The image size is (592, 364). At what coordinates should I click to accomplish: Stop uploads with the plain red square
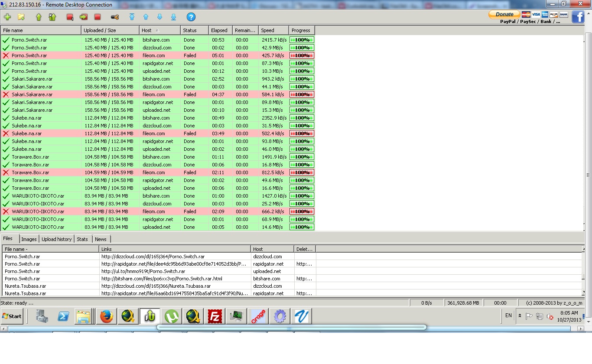98,17
